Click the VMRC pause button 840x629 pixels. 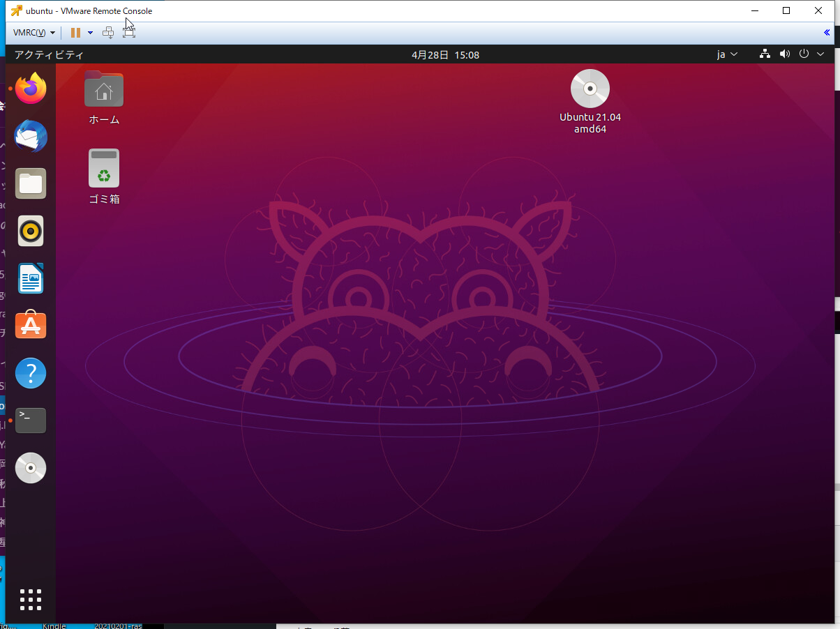click(x=75, y=33)
